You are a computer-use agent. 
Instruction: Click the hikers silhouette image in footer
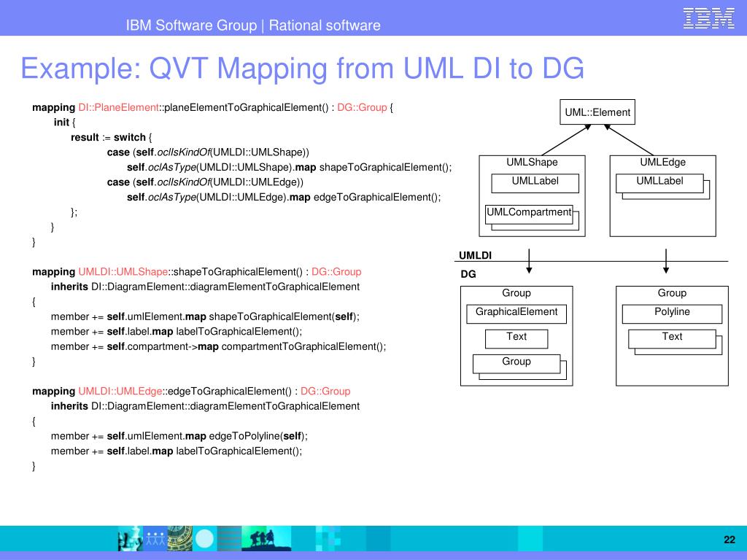[266, 539]
